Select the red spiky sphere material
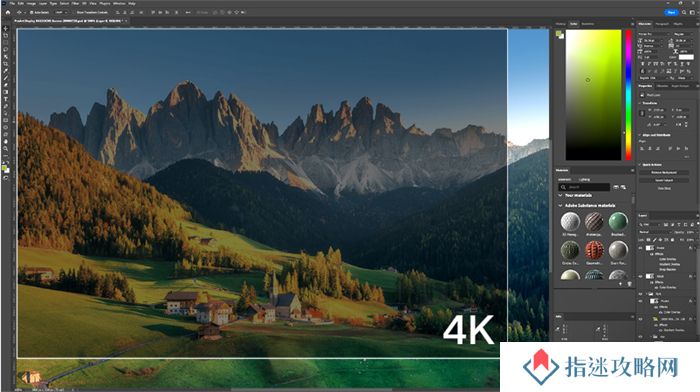Viewport: 700px width, 392px height. [594, 250]
